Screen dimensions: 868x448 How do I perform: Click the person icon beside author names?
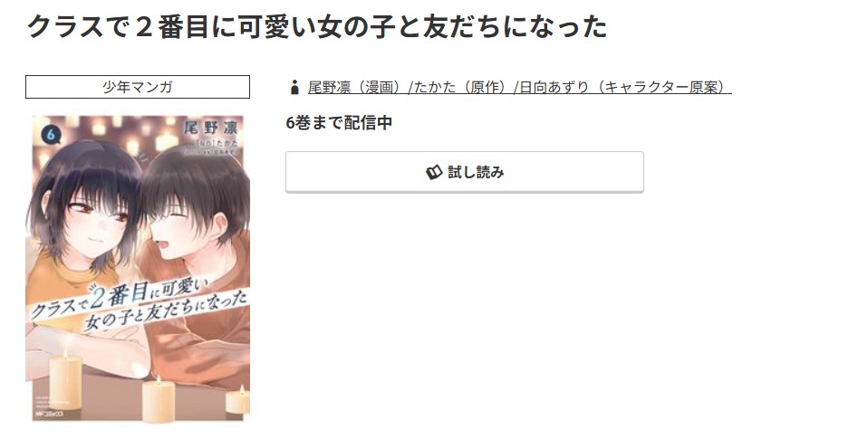coord(294,88)
